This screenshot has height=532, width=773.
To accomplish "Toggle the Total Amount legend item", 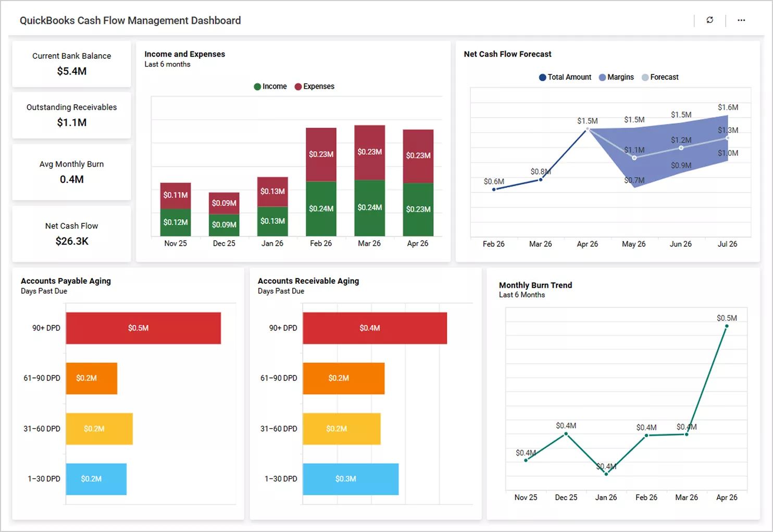I will pos(565,77).
